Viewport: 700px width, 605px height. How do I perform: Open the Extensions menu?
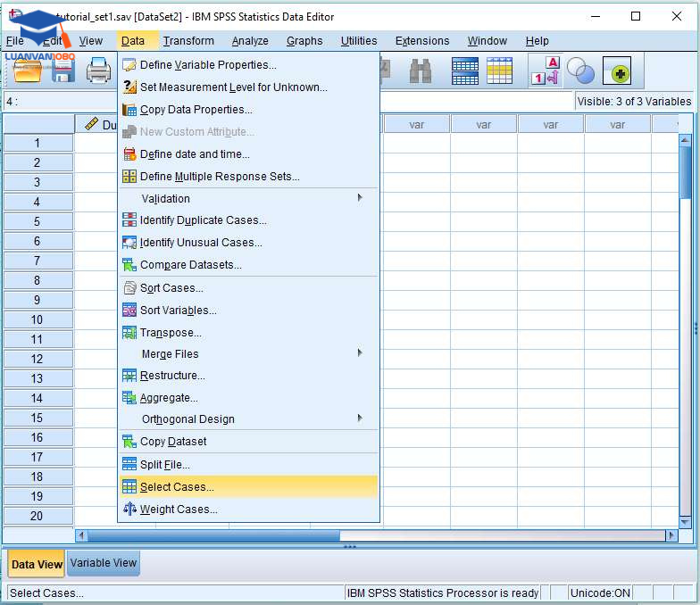coord(422,41)
